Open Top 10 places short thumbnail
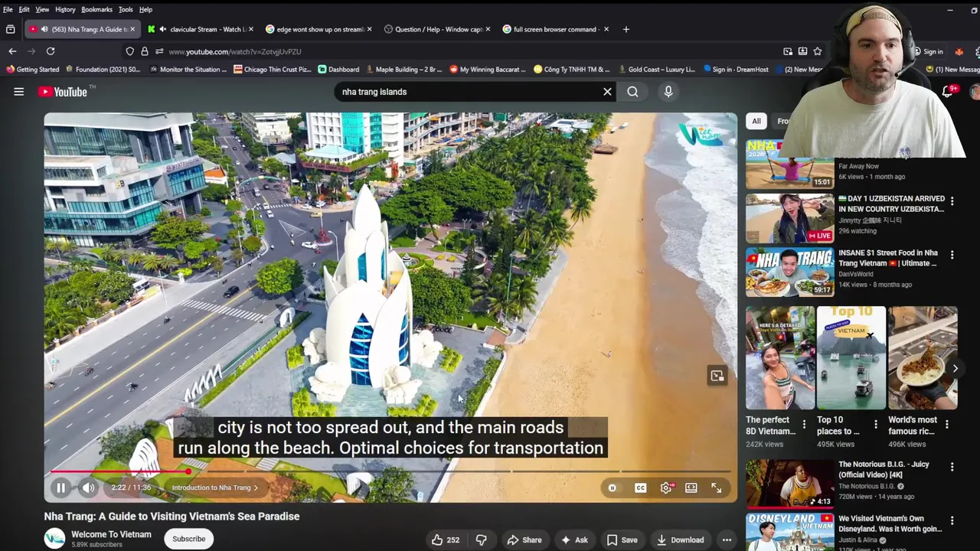Image resolution: width=980 pixels, height=551 pixels. [851, 358]
